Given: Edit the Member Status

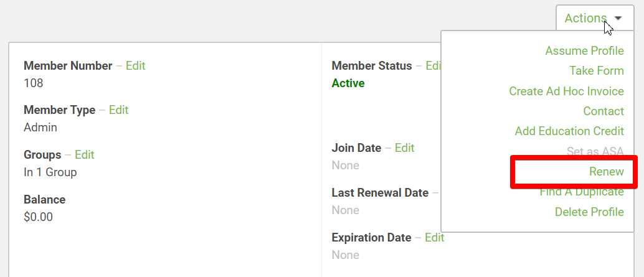Looking at the screenshot, I should pyautogui.click(x=433, y=65).
